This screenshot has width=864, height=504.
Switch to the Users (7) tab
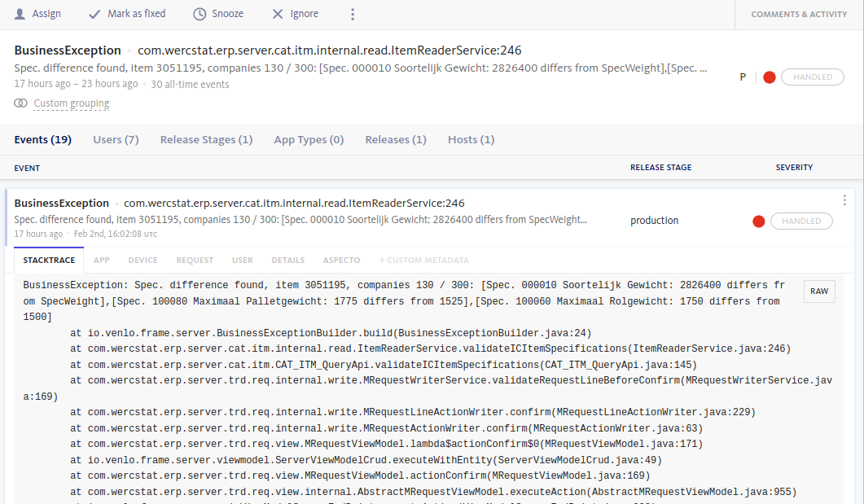116,139
